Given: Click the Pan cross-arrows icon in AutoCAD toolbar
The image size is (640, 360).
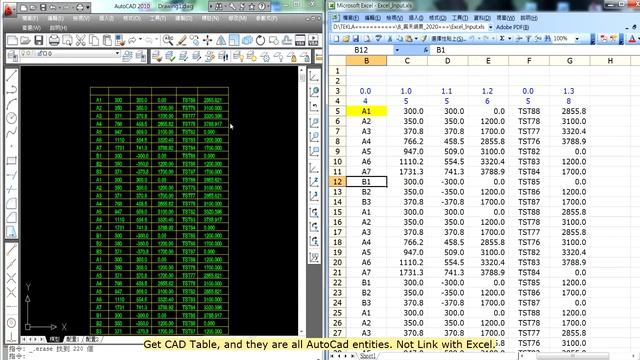Looking at the screenshot, I should tap(207, 40).
